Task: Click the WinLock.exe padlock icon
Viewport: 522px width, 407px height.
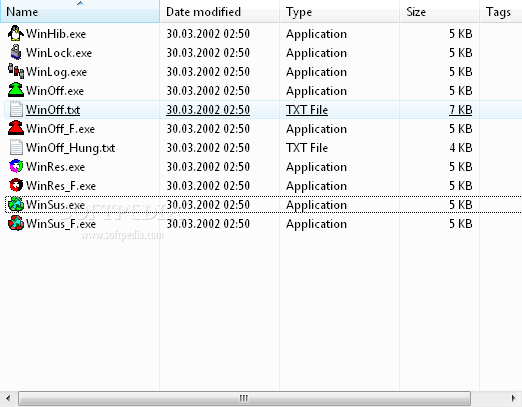Action: (16, 52)
